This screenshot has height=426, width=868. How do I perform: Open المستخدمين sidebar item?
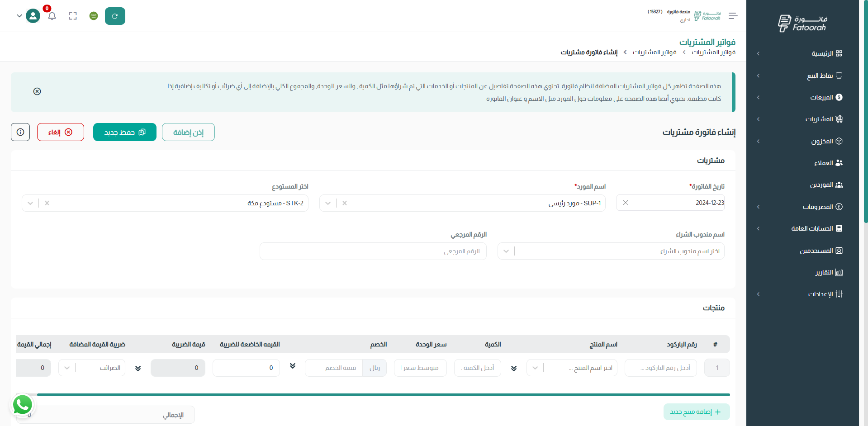tap(821, 251)
